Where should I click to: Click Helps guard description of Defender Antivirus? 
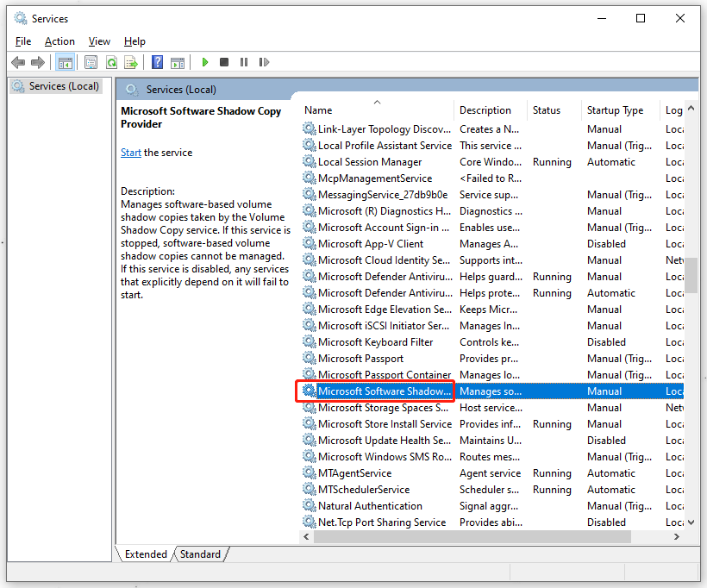click(491, 277)
